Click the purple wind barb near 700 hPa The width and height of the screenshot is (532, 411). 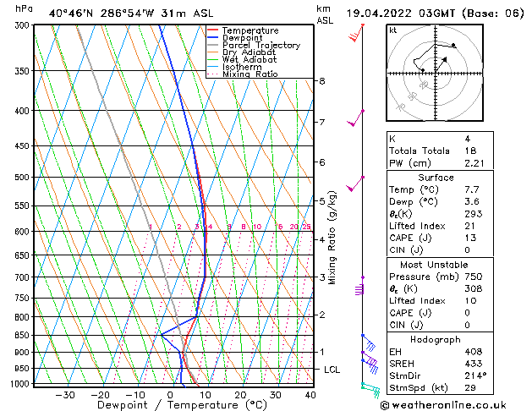pos(359,286)
